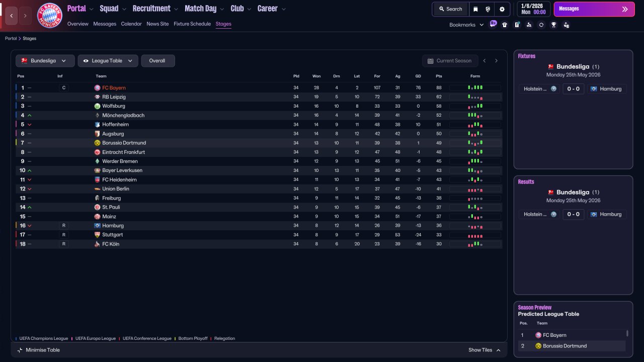Screen dimensions: 644x362
Task: Click the Werder Bremen badge in the table
Action: click(x=97, y=161)
